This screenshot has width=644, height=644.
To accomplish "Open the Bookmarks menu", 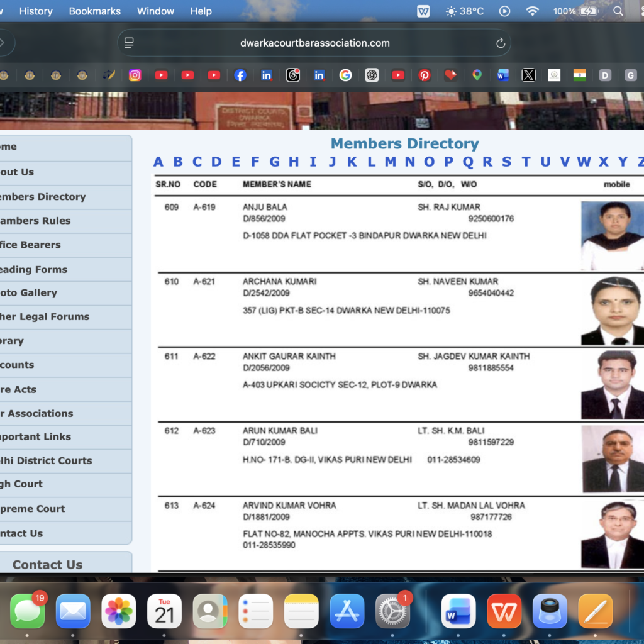I will (94, 11).
